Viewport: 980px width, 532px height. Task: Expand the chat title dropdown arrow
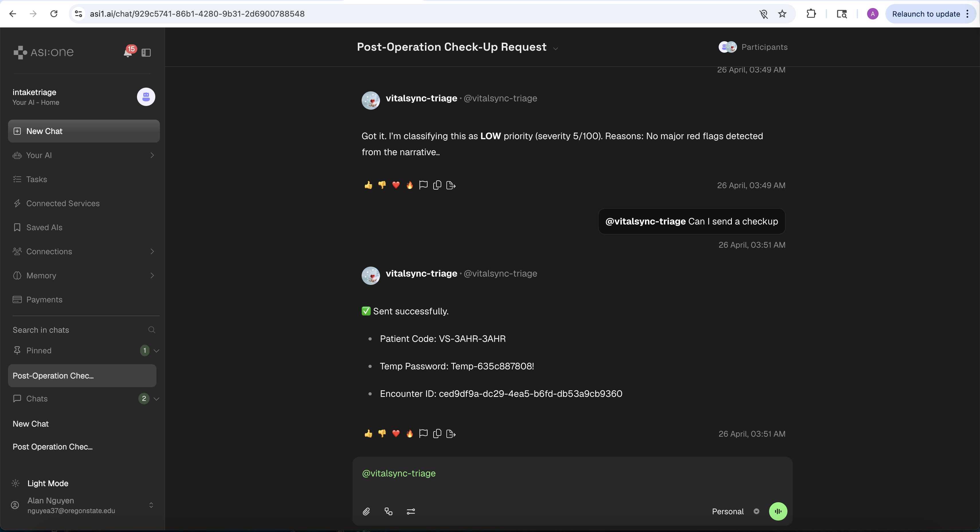point(555,48)
